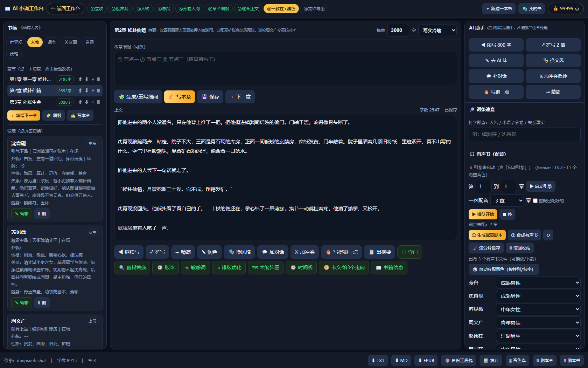The width and height of the screenshot is (588, 368).
Task: Click the 守门 gatekeeper button
Action: [x=409, y=252]
